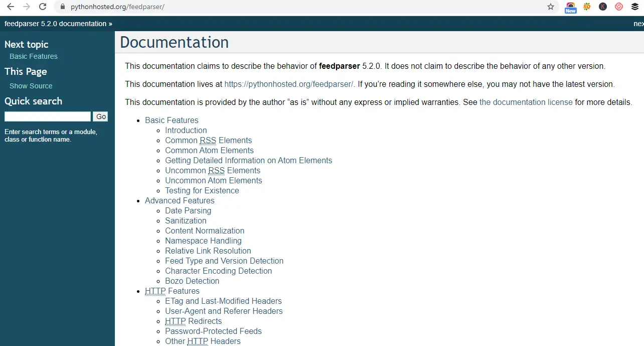Open Advanced Features section
644x346 pixels.
[x=180, y=200]
